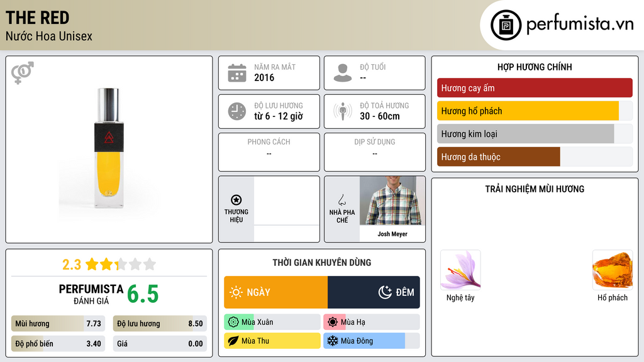Click the Hợp hương chính heading
The image size is (644, 362).
point(535,67)
